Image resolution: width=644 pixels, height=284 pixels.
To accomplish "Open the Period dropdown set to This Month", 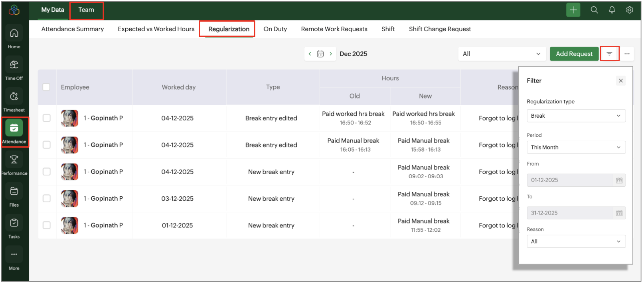I will pos(575,147).
